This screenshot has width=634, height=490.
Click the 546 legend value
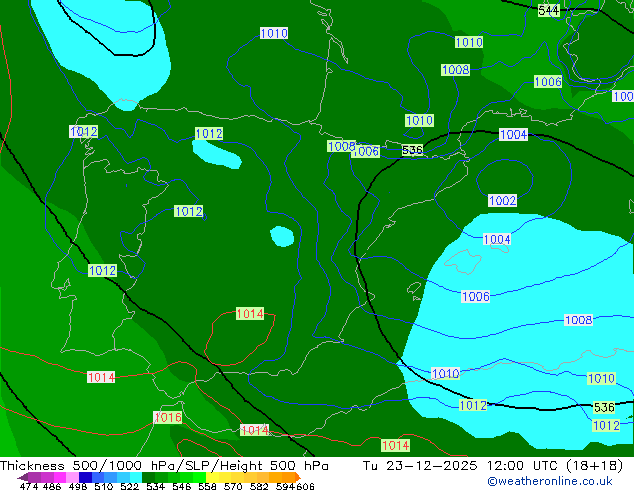coord(182,486)
